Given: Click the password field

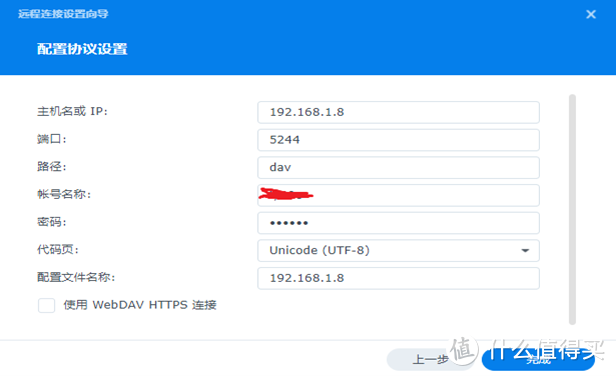Looking at the screenshot, I should click(398, 223).
